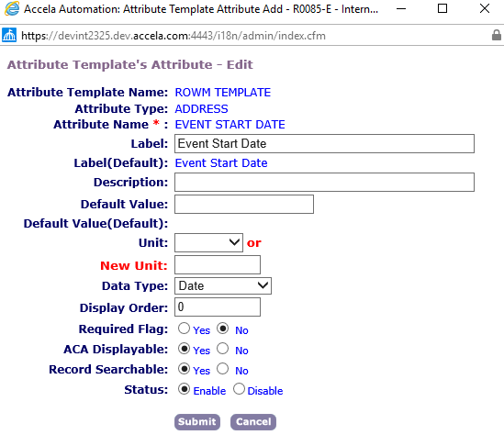Select Enable status radio button
Image resolution: width=504 pixels, height=446 pixels.
click(184, 389)
